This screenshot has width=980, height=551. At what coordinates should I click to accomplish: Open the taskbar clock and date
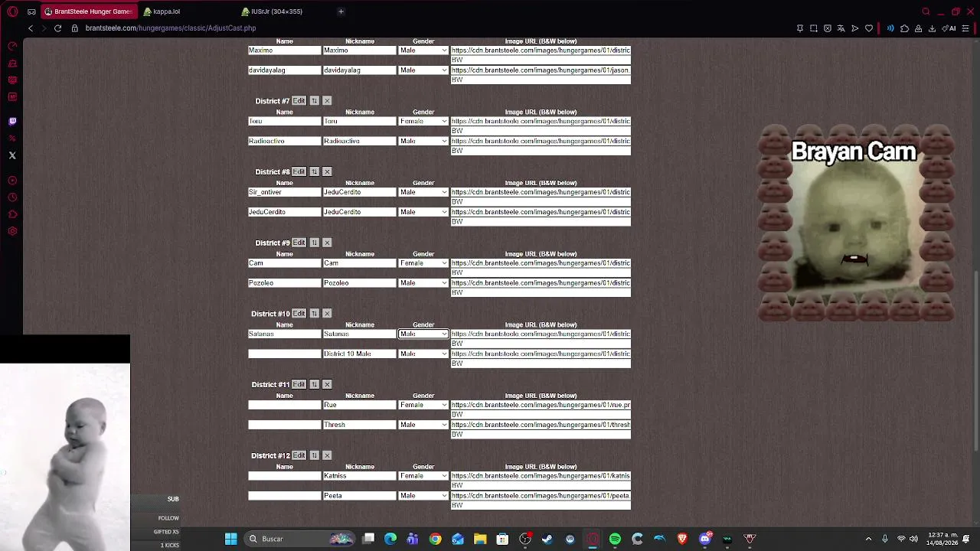coord(942,539)
